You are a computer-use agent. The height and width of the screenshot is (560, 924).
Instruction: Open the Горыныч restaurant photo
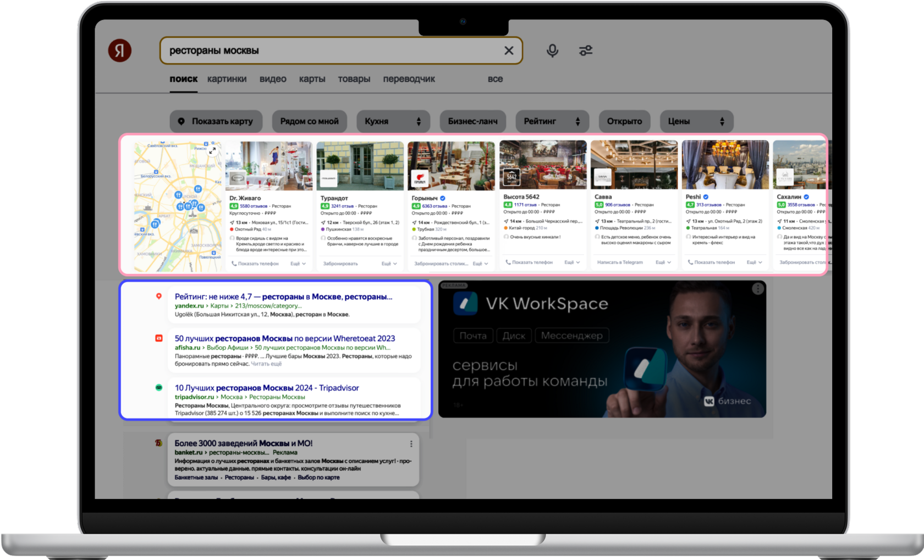point(452,166)
